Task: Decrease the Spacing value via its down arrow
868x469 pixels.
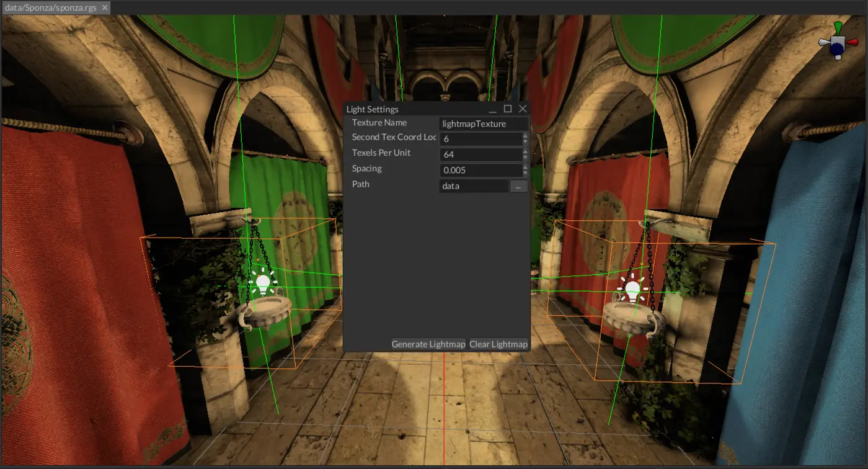Action: click(x=525, y=173)
